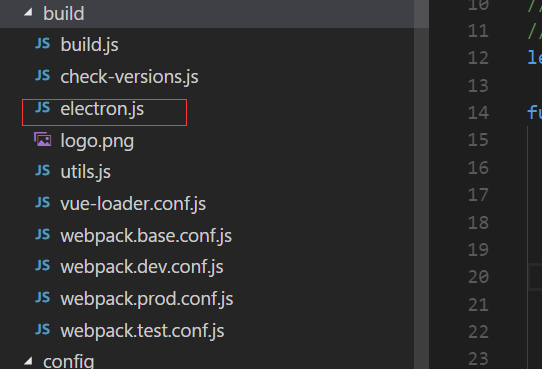Screen dimensions: 542x369
Task: Open check-versions.js file
Action: [x=129, y=77]
